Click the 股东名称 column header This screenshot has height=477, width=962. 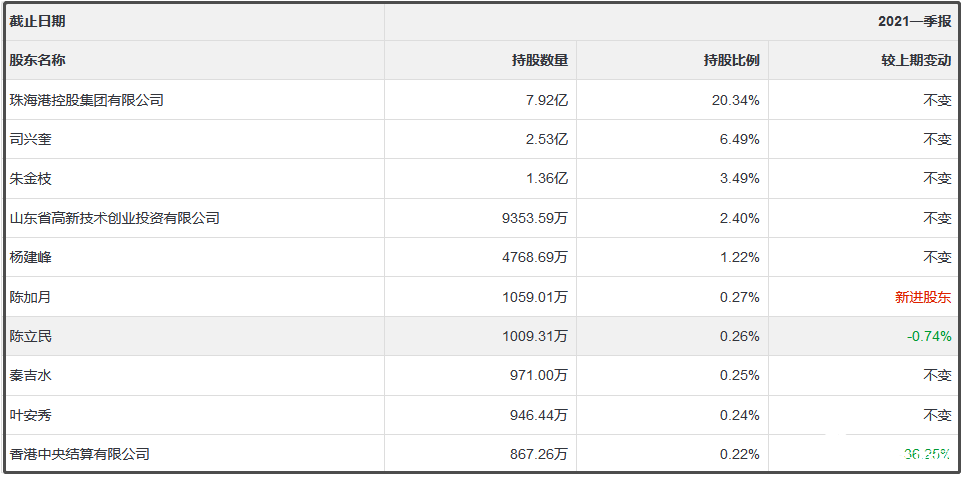tap(37, 60)
